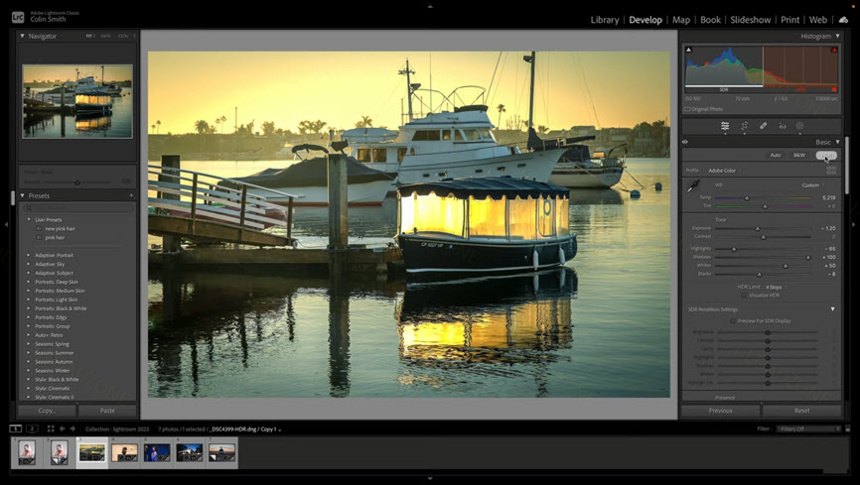This screenshot has height=485, width=860.
Task: Toggle the Basic panel eye visibility
Action: coord(685,142)
